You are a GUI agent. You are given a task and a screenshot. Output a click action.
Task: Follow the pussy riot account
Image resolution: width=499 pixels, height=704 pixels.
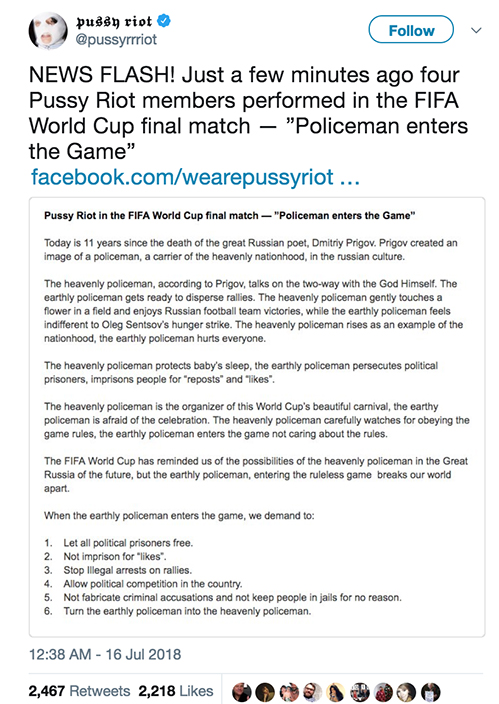411,30
